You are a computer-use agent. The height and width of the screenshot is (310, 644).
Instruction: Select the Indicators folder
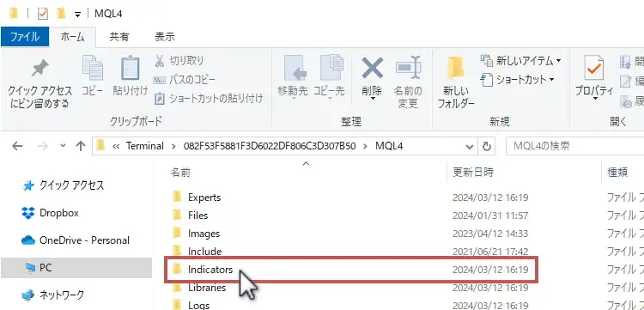pos(210,270)
